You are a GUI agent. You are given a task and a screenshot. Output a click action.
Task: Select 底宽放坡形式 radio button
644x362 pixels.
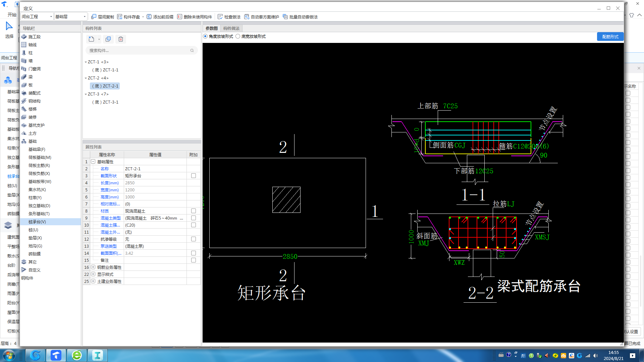238,37
